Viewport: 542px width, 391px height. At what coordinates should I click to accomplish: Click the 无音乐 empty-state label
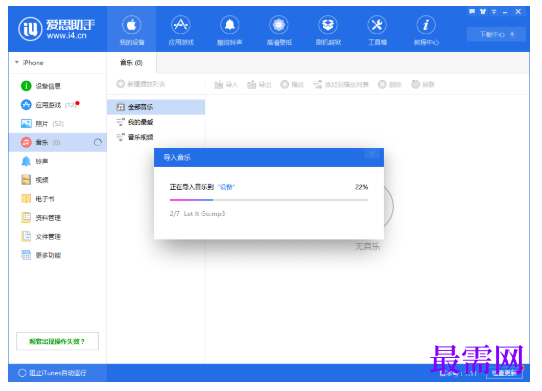(367, 246)
